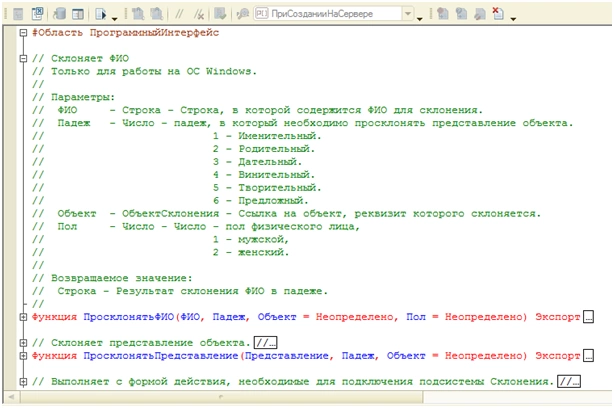
Task: Click the 'ОбъектСклонения' type in the comment
Action: (170, 213)
